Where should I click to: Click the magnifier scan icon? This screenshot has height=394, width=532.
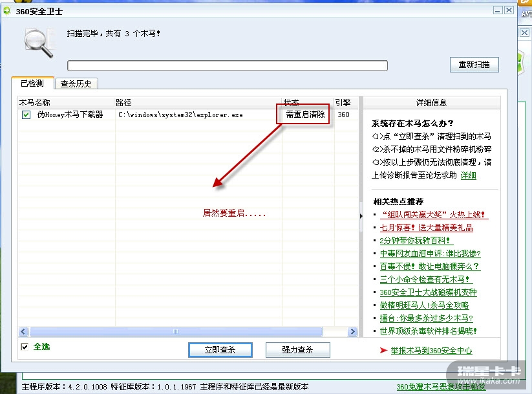tap(39, 43)
